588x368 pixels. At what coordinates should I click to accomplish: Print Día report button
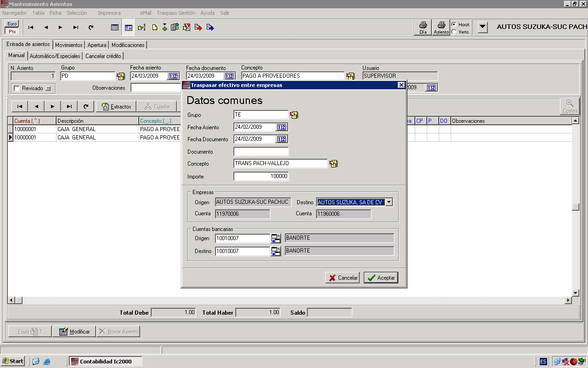423,28
